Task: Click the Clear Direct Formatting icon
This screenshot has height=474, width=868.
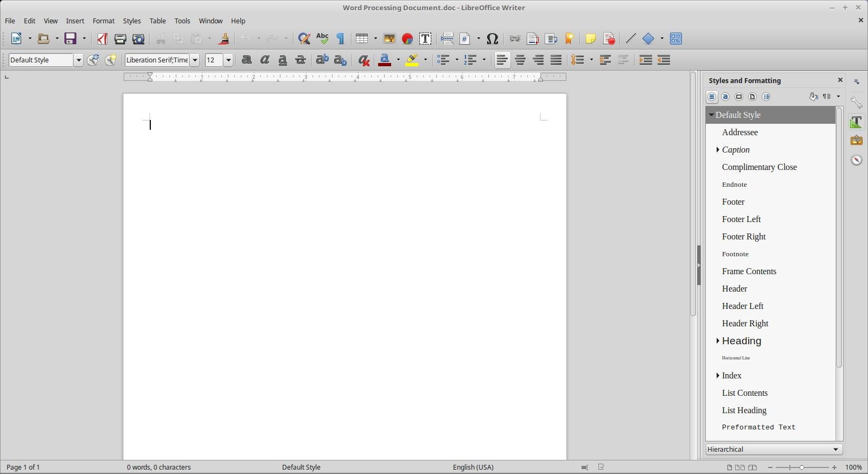Action: [364, 60]
